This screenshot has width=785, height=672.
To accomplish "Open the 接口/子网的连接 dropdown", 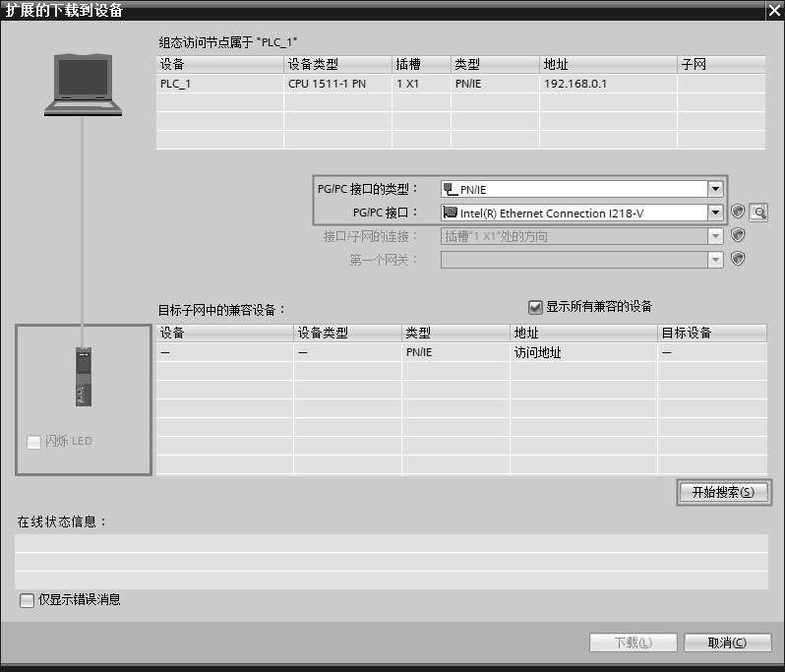I will pyautogui.click(x=715, y=236).
